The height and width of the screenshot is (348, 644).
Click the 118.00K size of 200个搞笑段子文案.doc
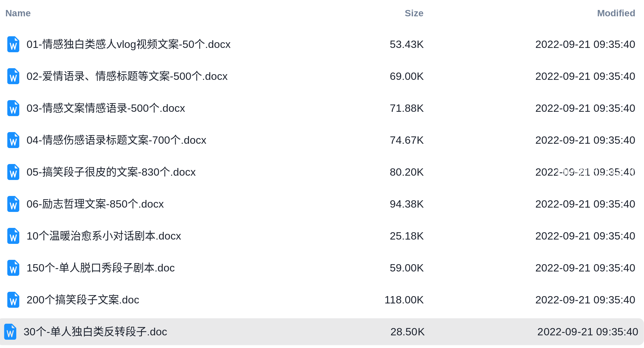point(404,300)
